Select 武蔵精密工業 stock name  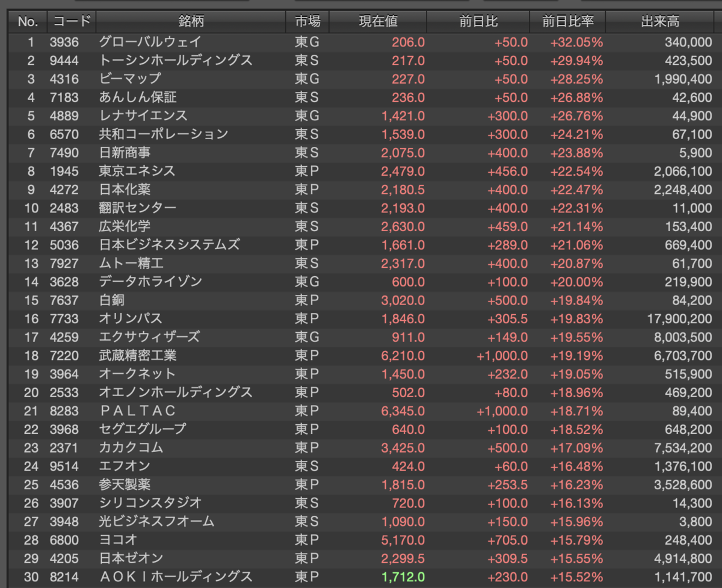[x=138, y=356]
